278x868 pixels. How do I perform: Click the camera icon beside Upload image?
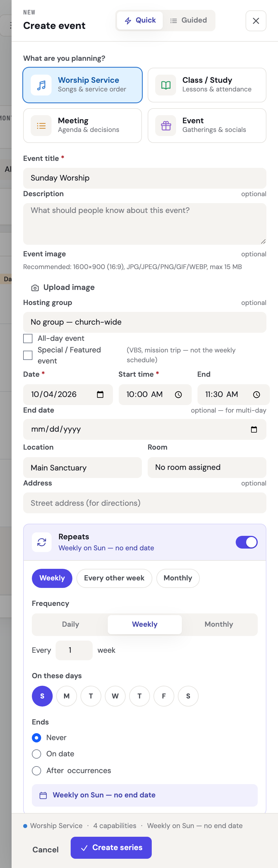coord(35,288)
